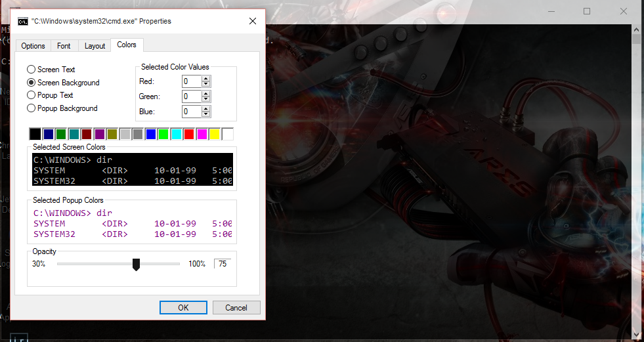Confirm changes with the OK button
Viewport: 644px width, 342px height.
coord(183,307)
